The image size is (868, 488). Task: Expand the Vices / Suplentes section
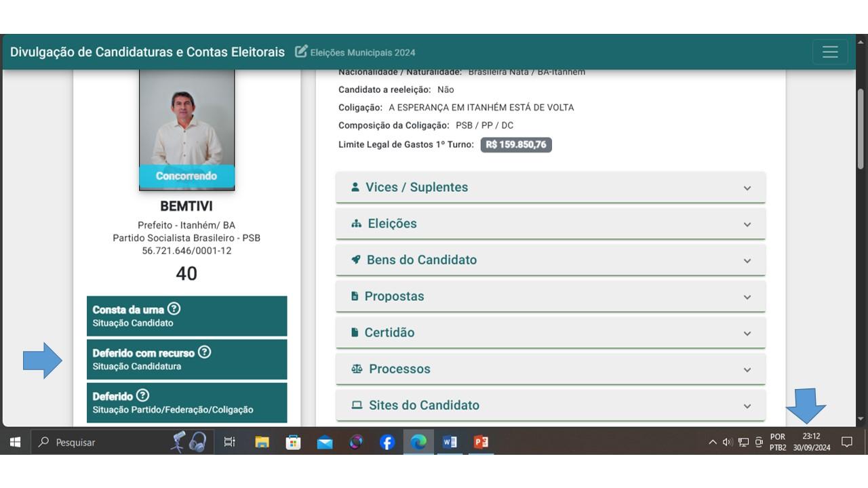coord(551,187)
